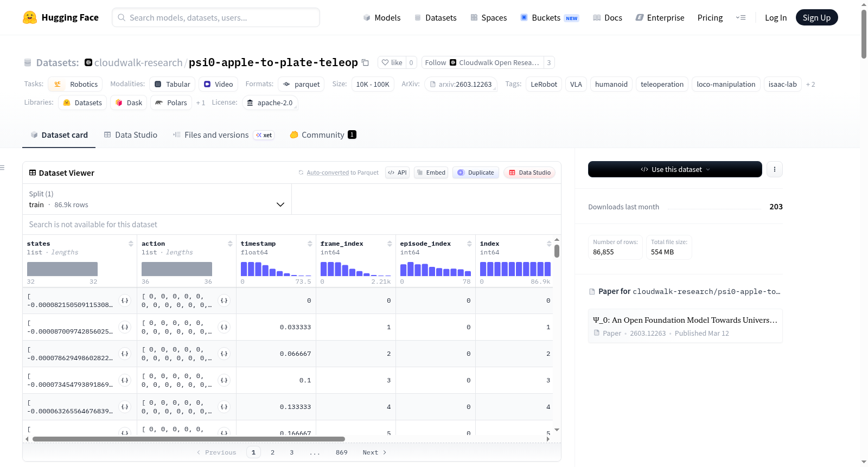This screenshot has height=467, width=868.
Task: Show the +1 additional libraries
Action: coord(201,103)
